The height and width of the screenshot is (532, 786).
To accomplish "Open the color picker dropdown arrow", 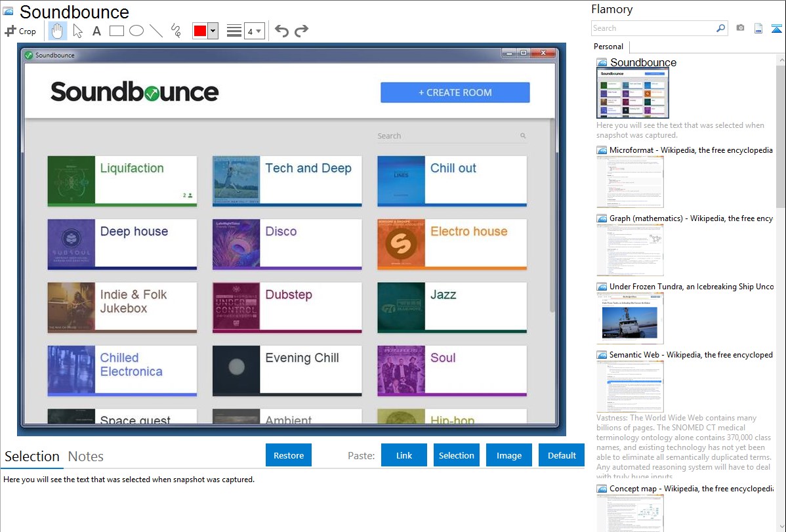I will (213, 31).
